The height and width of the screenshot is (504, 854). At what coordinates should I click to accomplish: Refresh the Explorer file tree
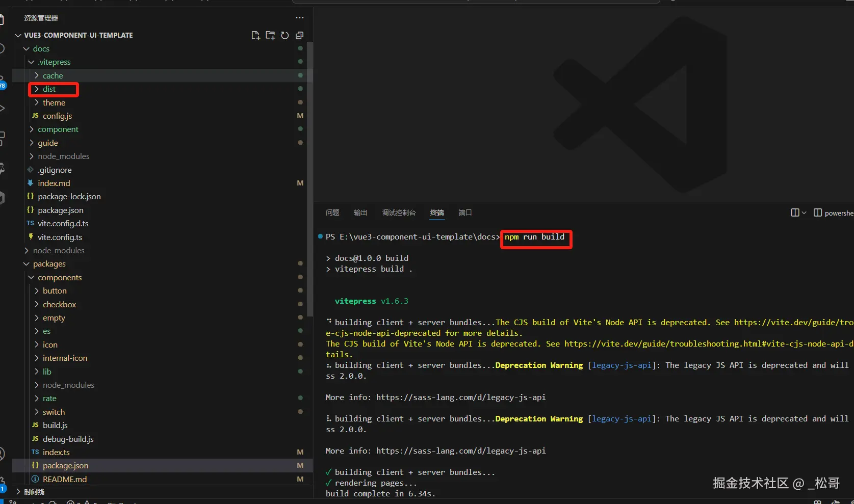coord(285,35)
